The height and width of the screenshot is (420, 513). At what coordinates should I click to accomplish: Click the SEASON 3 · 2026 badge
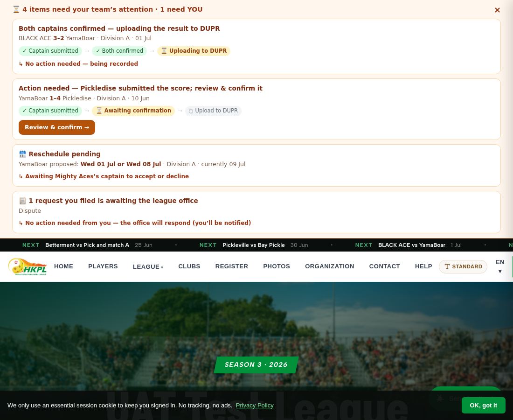click(256, 364)
